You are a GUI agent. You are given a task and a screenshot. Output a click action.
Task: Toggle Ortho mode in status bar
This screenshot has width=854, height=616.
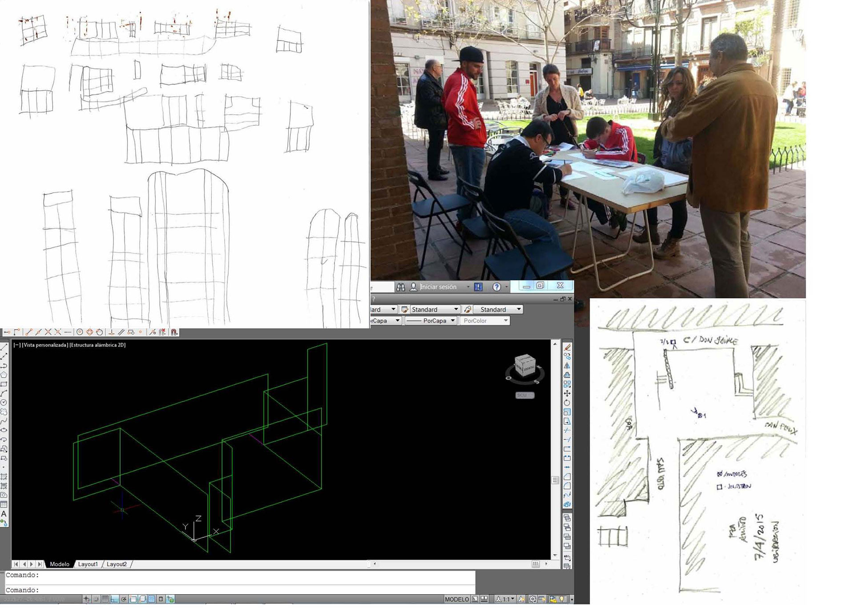pyautogui.click(x=114, y=599)
